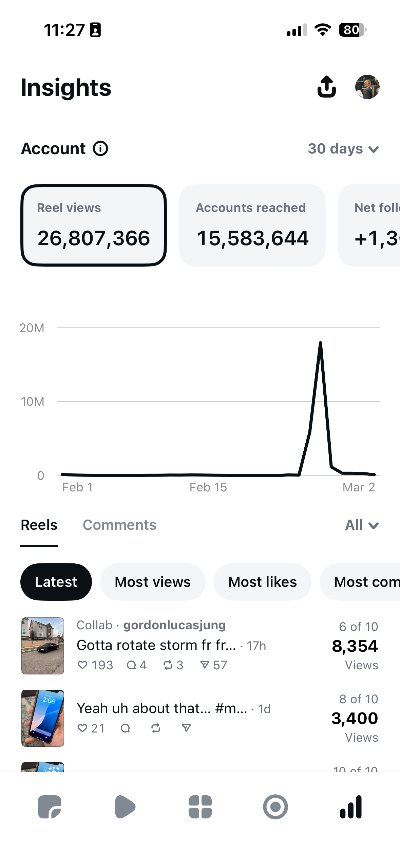400x868 pixels.
Task: Open the Gotta rotate storm reel thumbnail
Action: [x=43, y=646]
